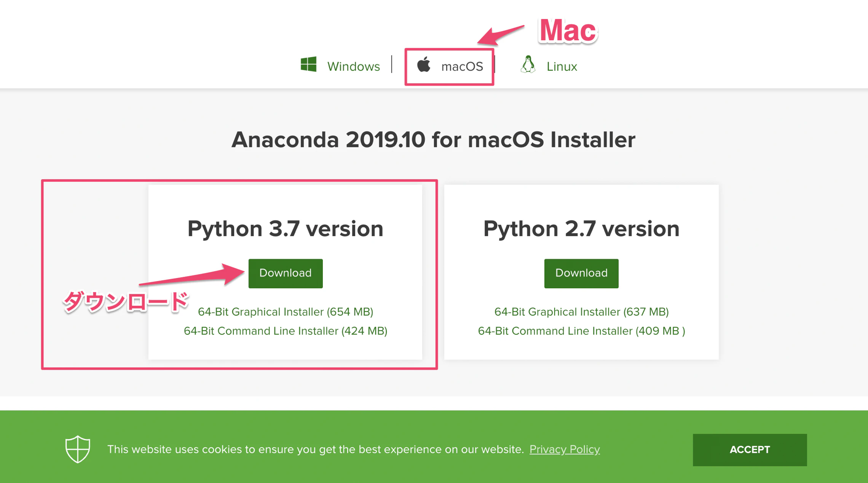This screenshot has height=483, width=868.
Task: Open the Privacy Policy link
Action: pyautogui.click(x=565, y=450)
